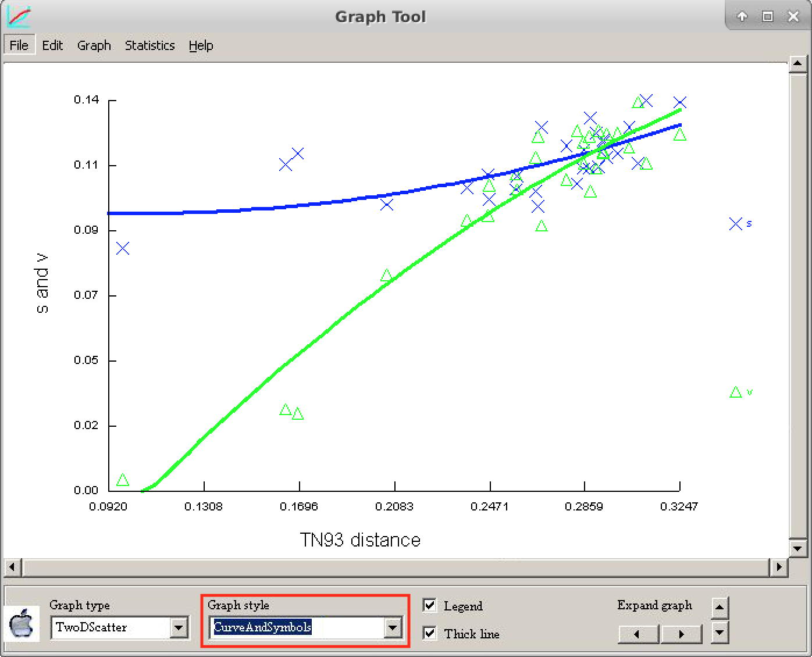Open the Help menu
812x657 pixels.
point(200,45)
